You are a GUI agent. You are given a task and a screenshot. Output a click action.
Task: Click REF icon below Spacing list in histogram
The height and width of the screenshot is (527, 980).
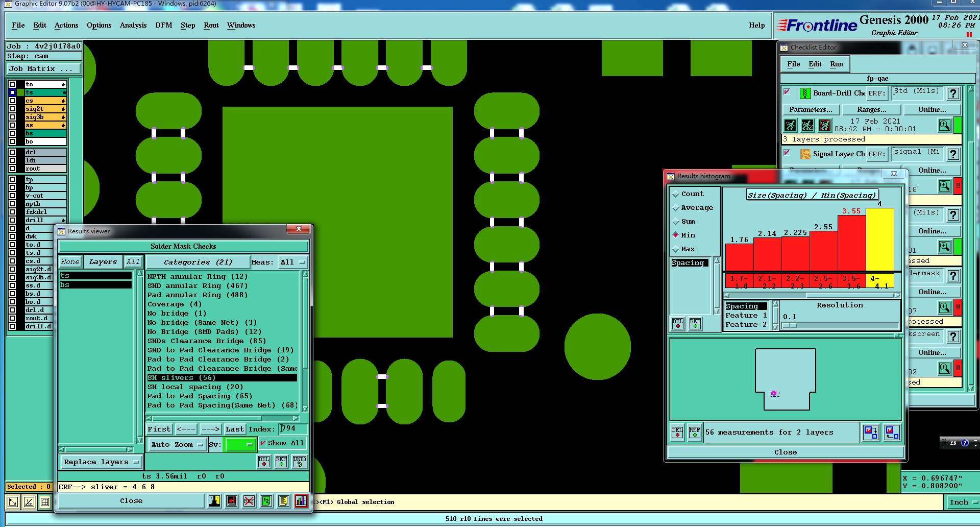pos(695,323)
